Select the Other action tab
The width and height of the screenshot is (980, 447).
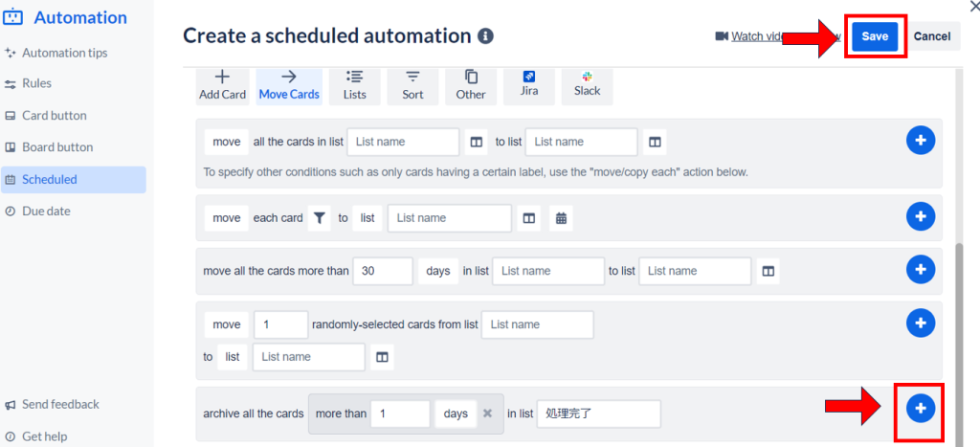(471, 85)
